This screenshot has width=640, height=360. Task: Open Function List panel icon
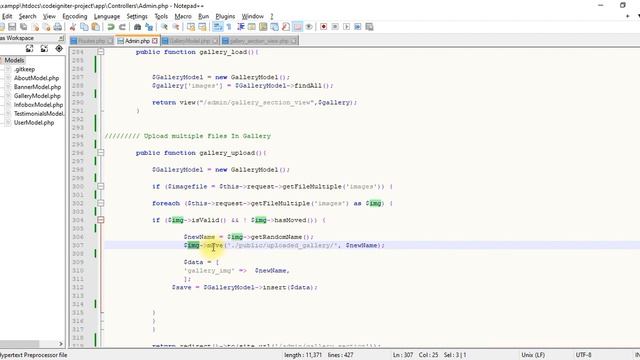286,27
